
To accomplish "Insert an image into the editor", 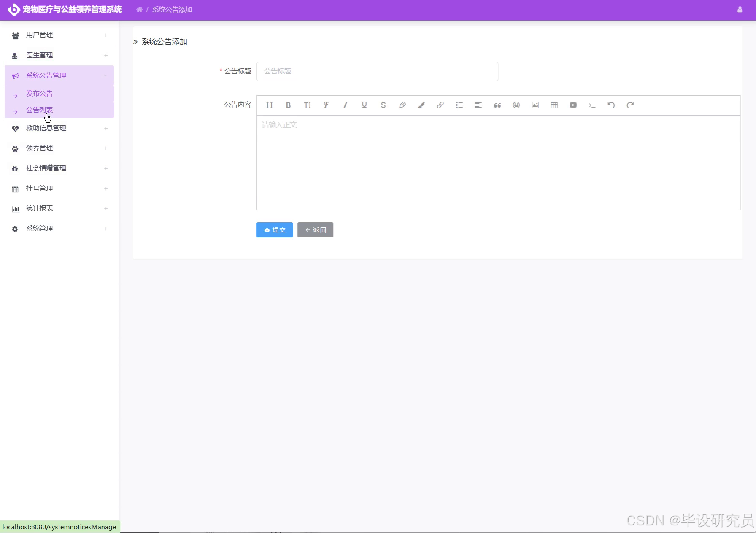I will [535, 105].
